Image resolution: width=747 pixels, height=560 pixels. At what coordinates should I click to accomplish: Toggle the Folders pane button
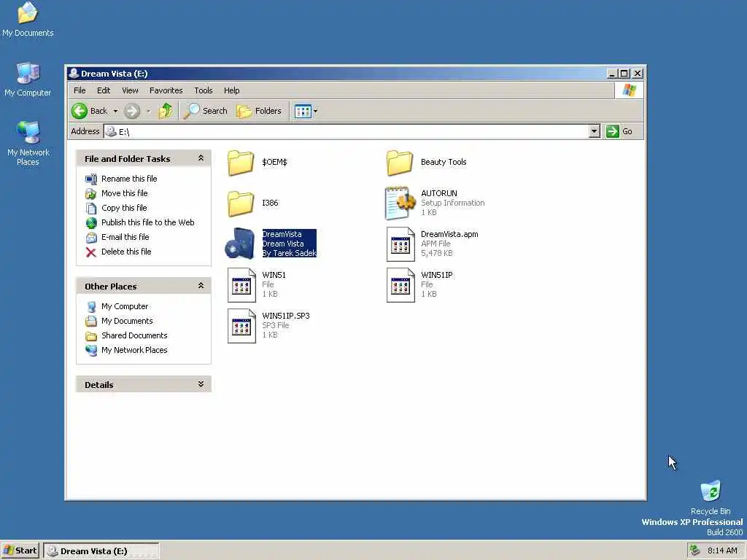259,111
